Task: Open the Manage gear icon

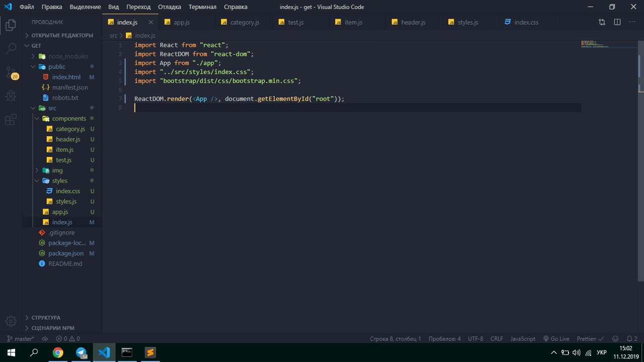Action: [11, 321]
